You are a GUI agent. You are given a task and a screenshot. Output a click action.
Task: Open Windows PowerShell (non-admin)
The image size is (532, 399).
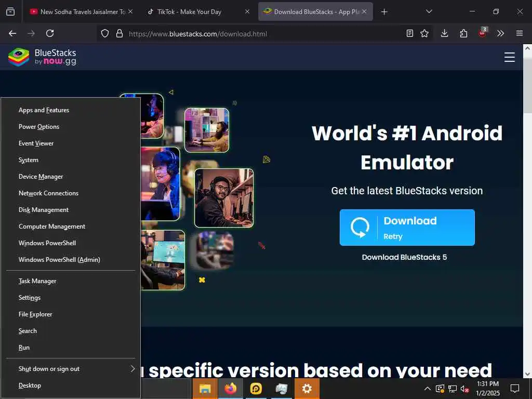(71, 243)
